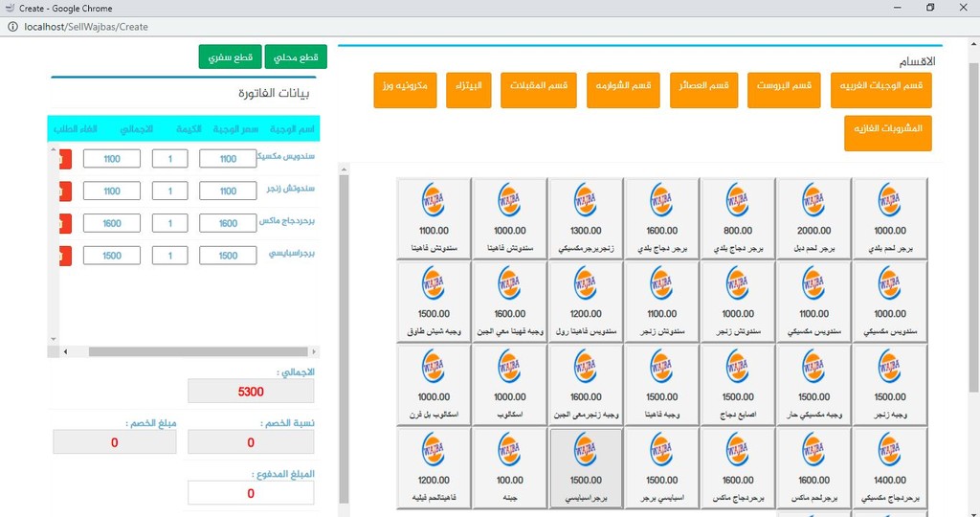Open قسم البروست category
This screenshot has height=517, width=980.
pyautogui.click(x=784, y=90)
